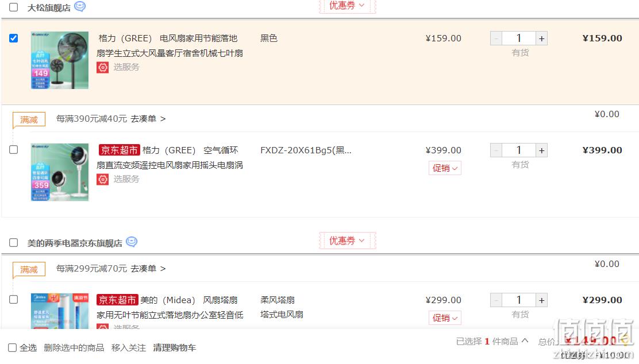This screenshot has height=364, width=639.
Task: Open the Midea tower fan thumbnail
Action: [60, 311]
